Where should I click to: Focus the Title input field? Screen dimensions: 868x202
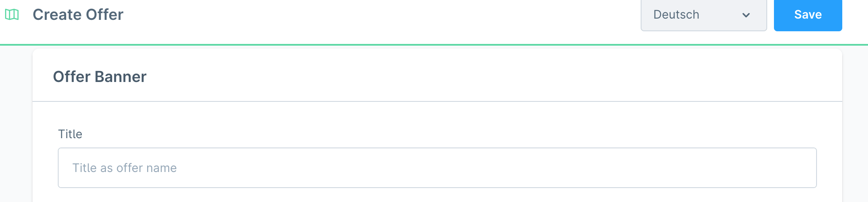pyautogui.click(x=437, y=168)
